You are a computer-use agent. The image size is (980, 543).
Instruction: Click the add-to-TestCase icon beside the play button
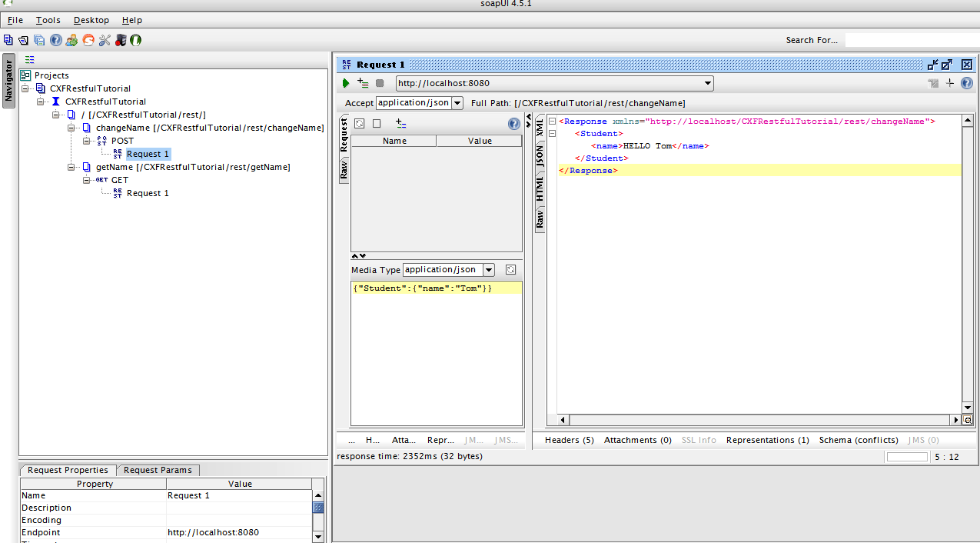[x=363, y=84]
